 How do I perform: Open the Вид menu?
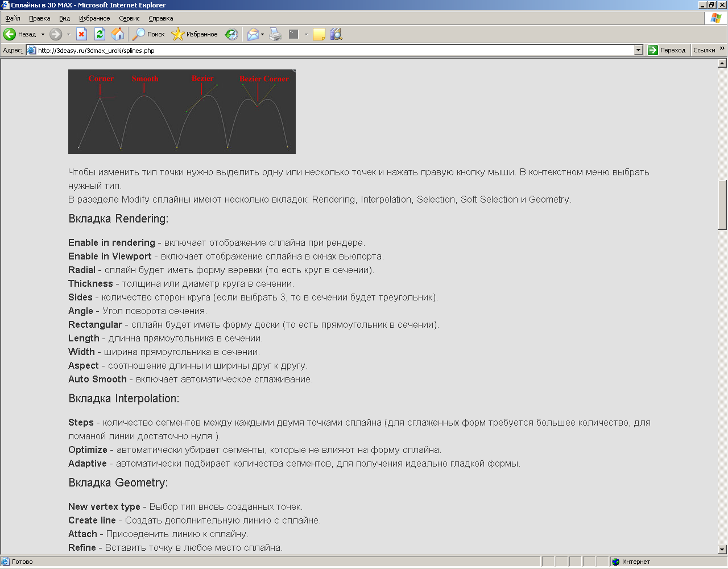tap(65, 18)
